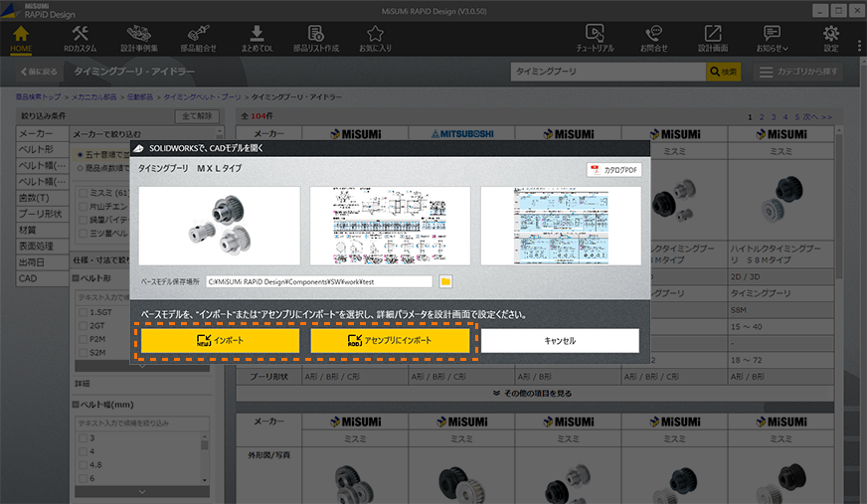Viewport: 867px width, 504px height.
Task: Click the インポート button
Action: 220,341
